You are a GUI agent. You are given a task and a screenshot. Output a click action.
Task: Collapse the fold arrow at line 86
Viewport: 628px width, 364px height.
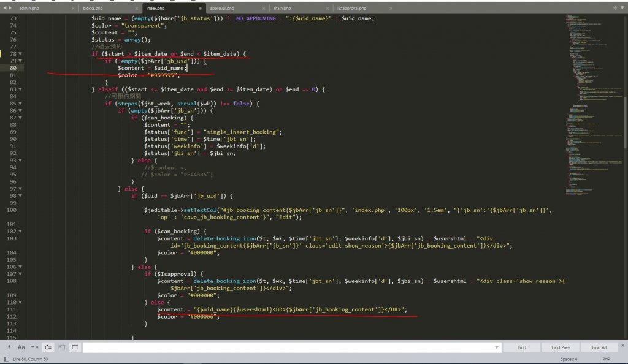20,110
